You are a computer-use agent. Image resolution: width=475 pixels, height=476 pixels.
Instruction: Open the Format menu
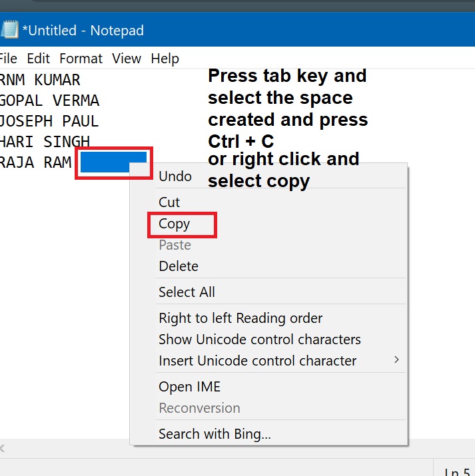[x=81, y=59]
